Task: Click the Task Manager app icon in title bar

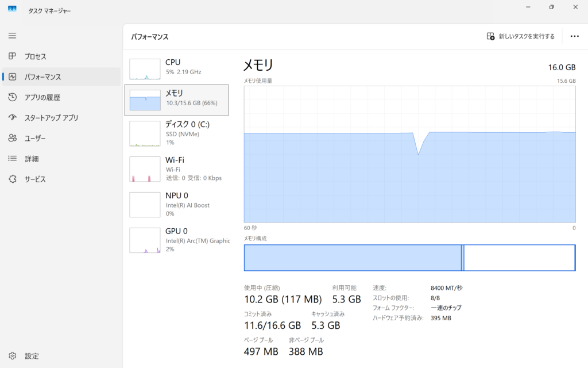Action: click(13, 9)
